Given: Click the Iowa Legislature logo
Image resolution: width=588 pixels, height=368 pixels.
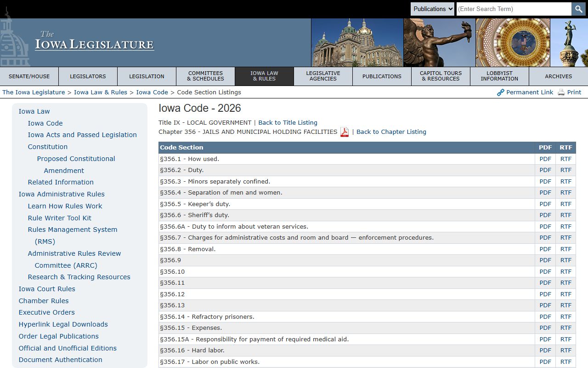Looking at the screenshot, I should [x=94, y=41].
